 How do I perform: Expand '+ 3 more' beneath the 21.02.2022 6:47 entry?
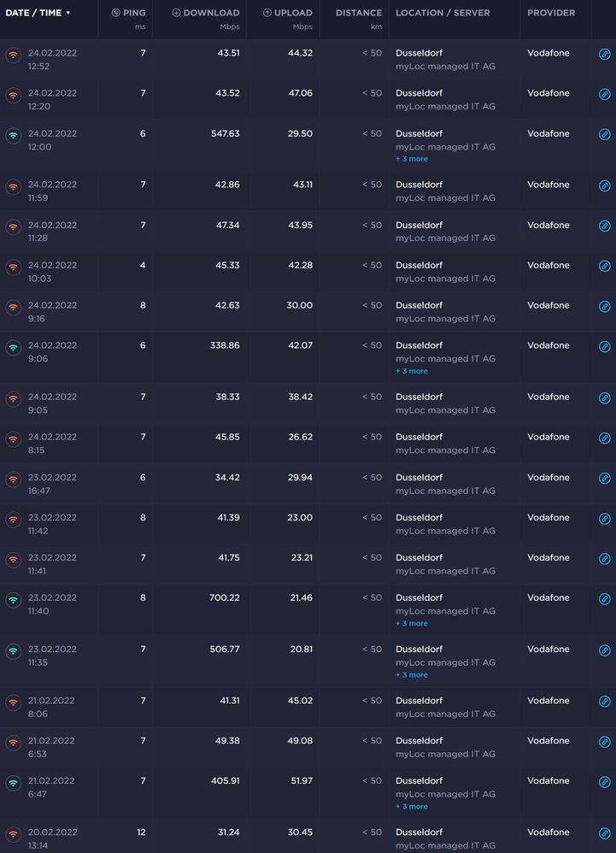coord(412,806)
